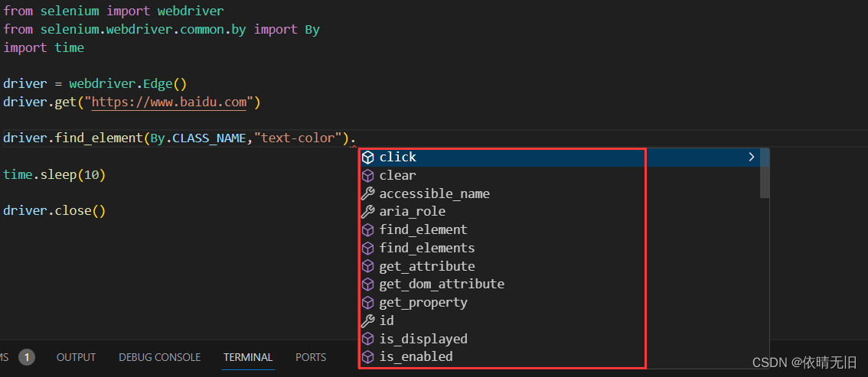This screenshot has height=377, width=868.
Task: Choose find_element from the suggestions
Action: tap(560, 230)
